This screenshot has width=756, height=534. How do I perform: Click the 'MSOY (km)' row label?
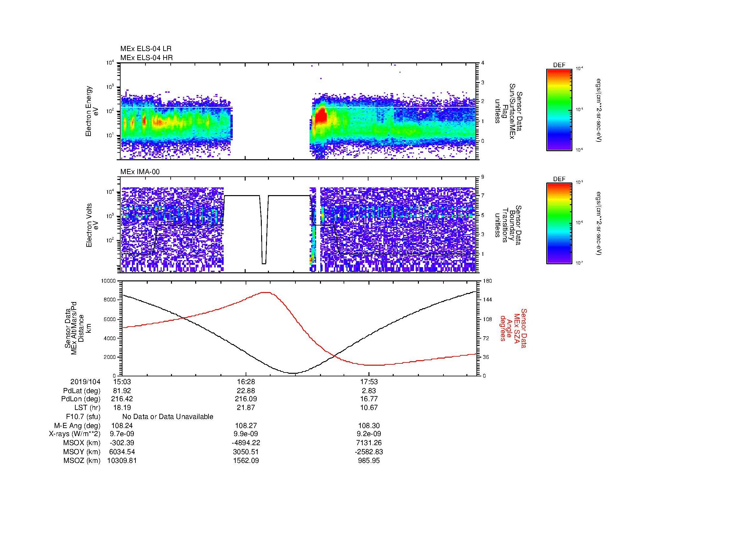[82, 452]
